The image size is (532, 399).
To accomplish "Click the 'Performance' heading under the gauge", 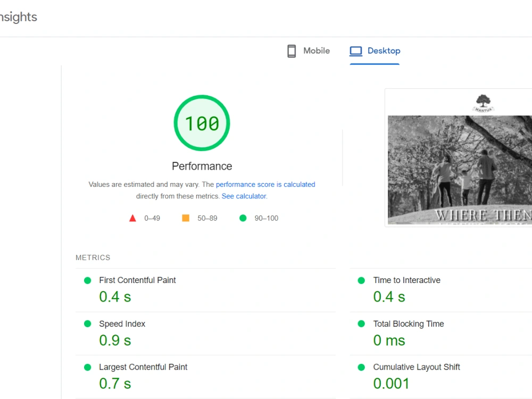I will 202,166.
